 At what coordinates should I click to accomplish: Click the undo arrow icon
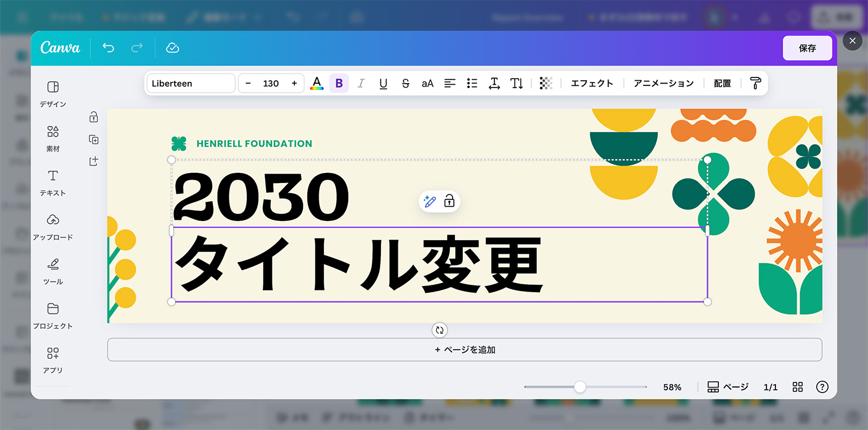click(108, 48)
